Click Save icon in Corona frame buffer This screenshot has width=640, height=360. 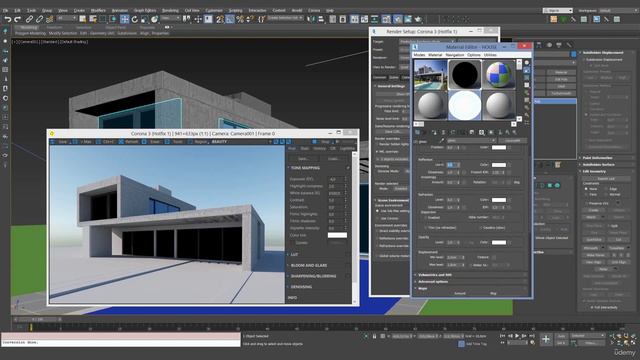coord(59,142)
